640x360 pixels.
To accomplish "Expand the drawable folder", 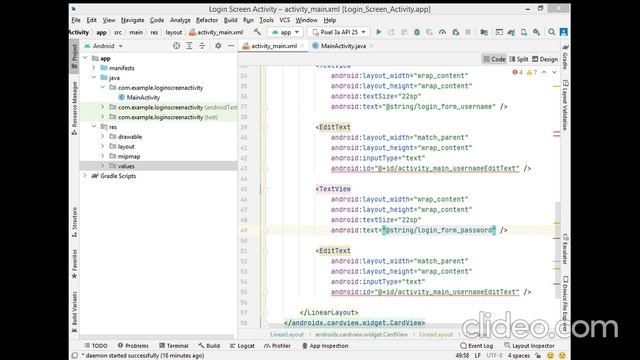I will point(103,137).
